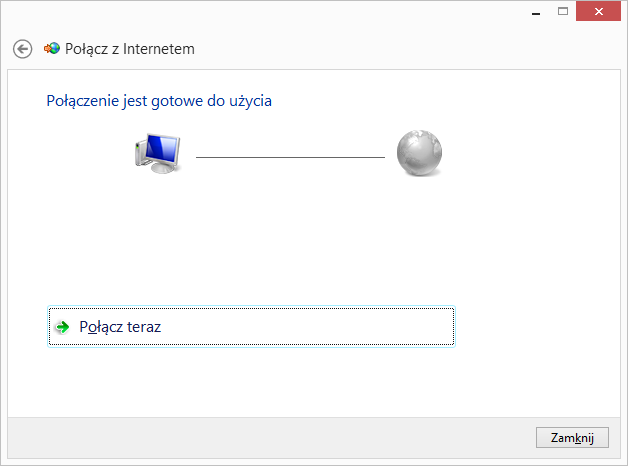Screen dimensions: 628x466
Task: Close the window with the red X
Action: click(x=600, y=11)
